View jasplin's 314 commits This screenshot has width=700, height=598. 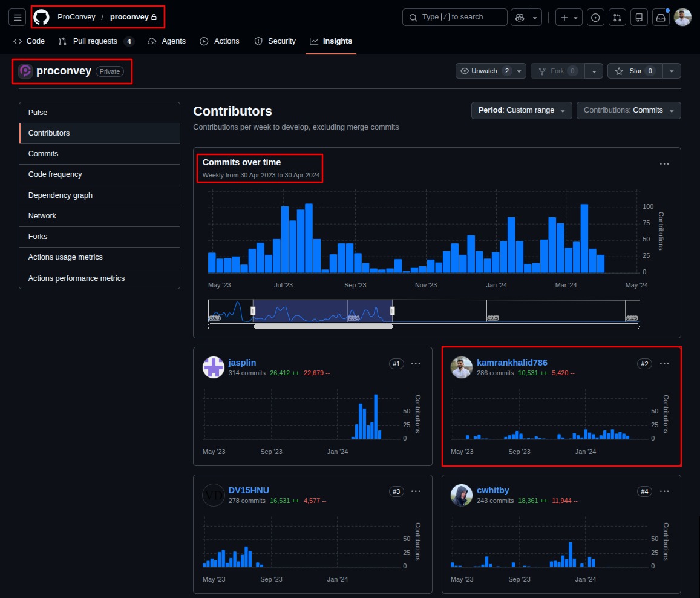(247, 373)
